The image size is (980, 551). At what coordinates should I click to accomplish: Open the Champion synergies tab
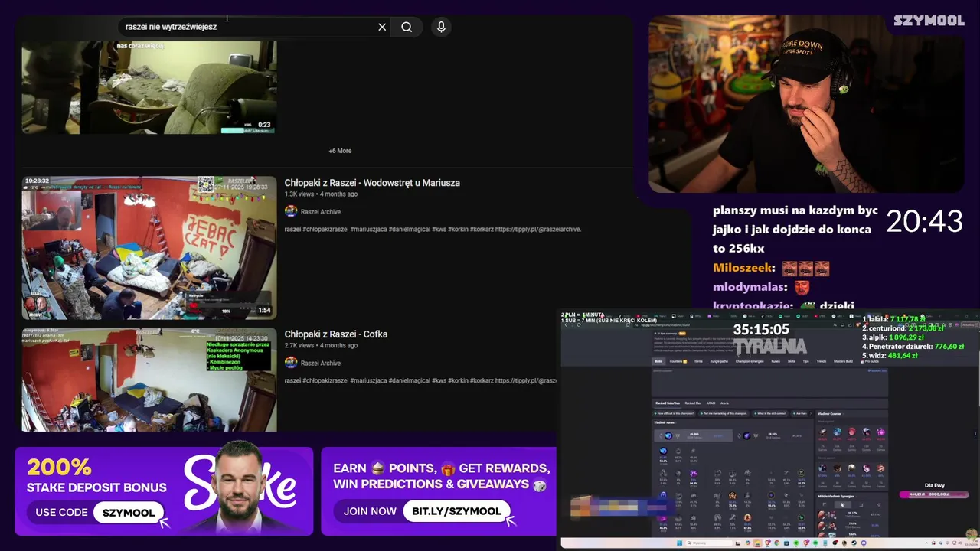[x=750, y=361]
